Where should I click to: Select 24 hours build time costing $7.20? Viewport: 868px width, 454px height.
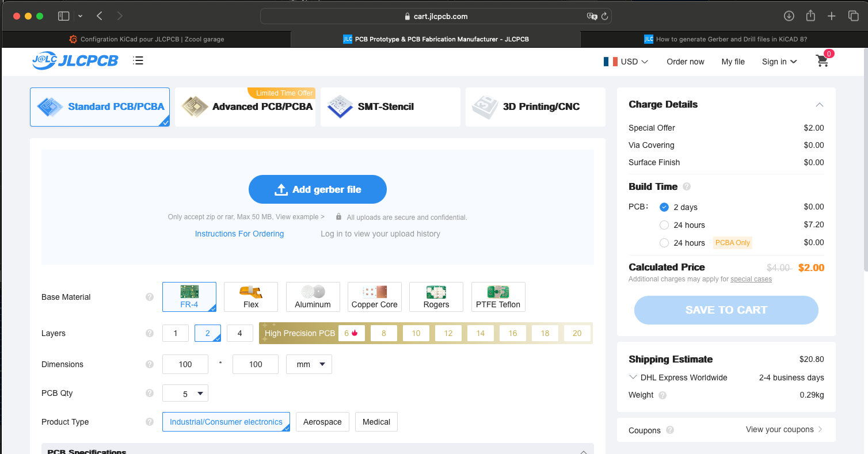(664, 225)
